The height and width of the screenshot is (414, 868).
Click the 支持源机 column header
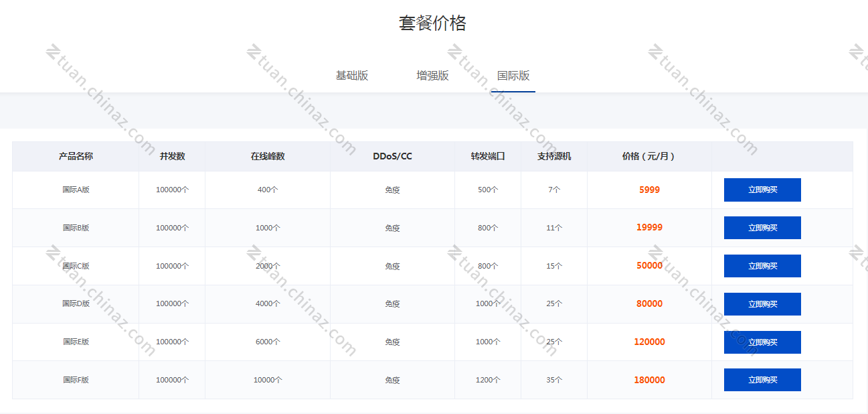[x=554, y=156]
